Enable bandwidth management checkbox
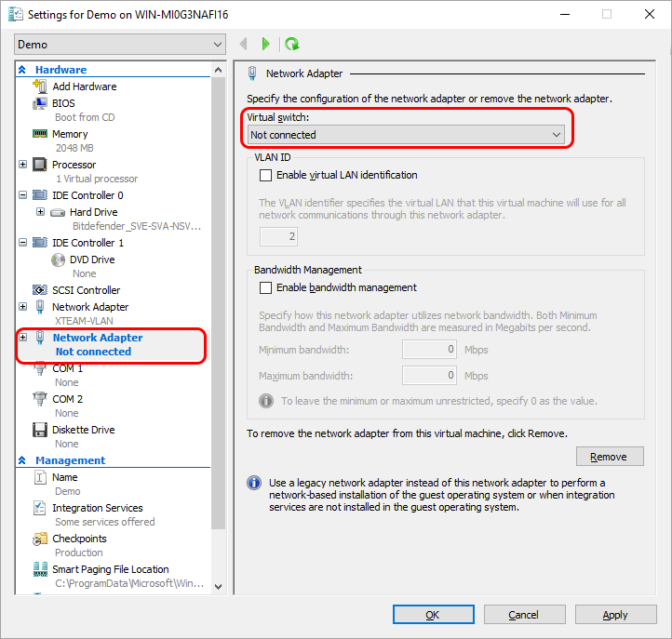The width and height of the screenshot is (672, 639). [266, 288]
